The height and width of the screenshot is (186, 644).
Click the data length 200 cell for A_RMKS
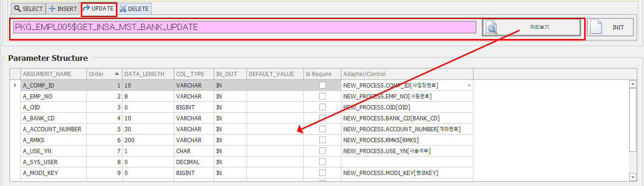(x=148, y=140)
